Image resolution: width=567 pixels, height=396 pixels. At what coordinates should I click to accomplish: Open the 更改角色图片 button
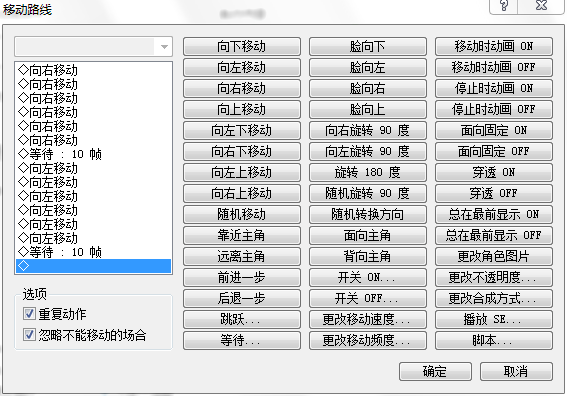coord(494,256)
